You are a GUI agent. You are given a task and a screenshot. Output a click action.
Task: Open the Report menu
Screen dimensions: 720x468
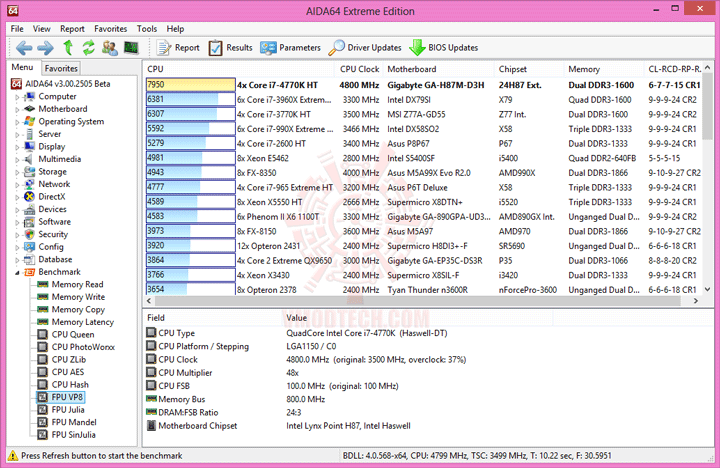[x=72, y=28]
